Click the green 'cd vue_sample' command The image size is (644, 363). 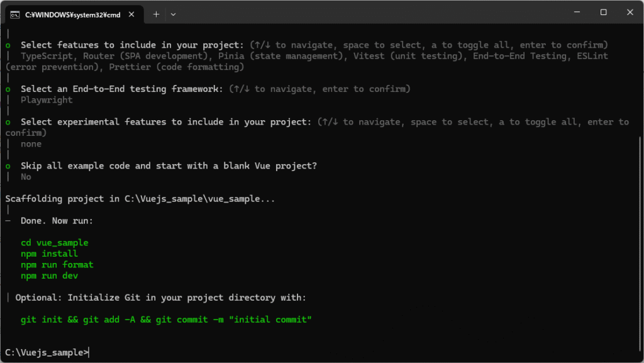click(54, 243)
